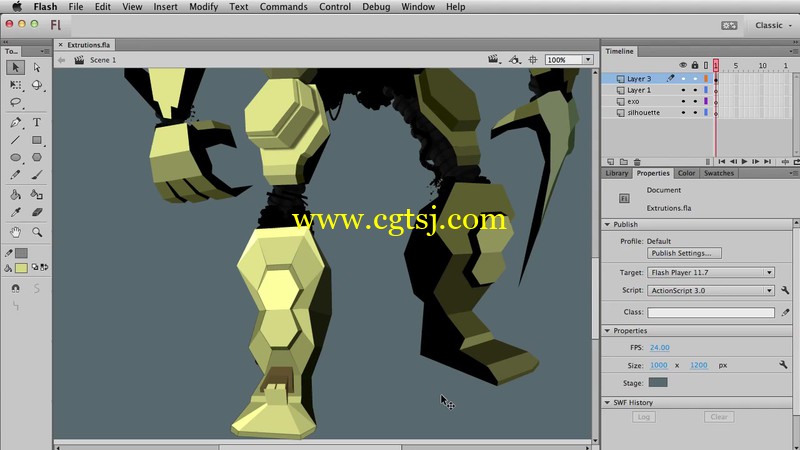
Task: Select the Subselection tool
Action: [37, 67]
